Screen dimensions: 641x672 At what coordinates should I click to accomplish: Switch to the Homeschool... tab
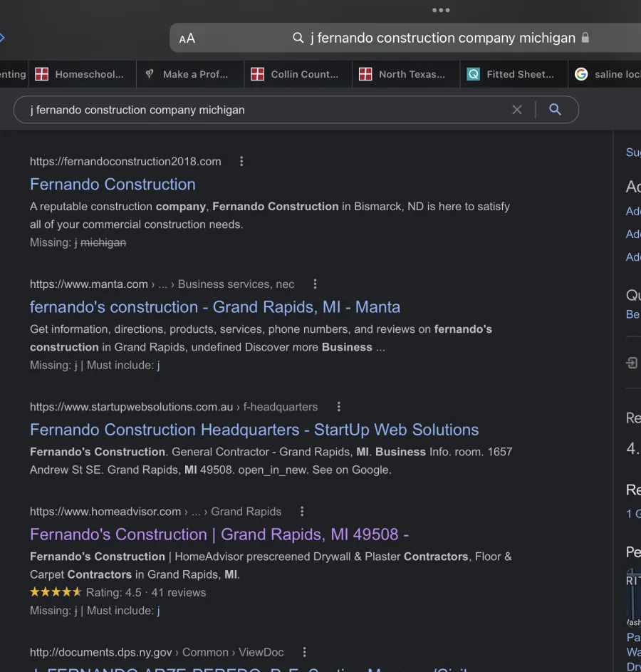[82, 74]
